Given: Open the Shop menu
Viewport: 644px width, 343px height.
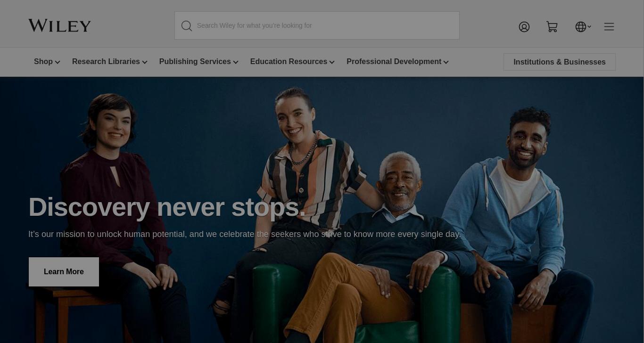Looking at the screenshot, I should pos(43,62).
